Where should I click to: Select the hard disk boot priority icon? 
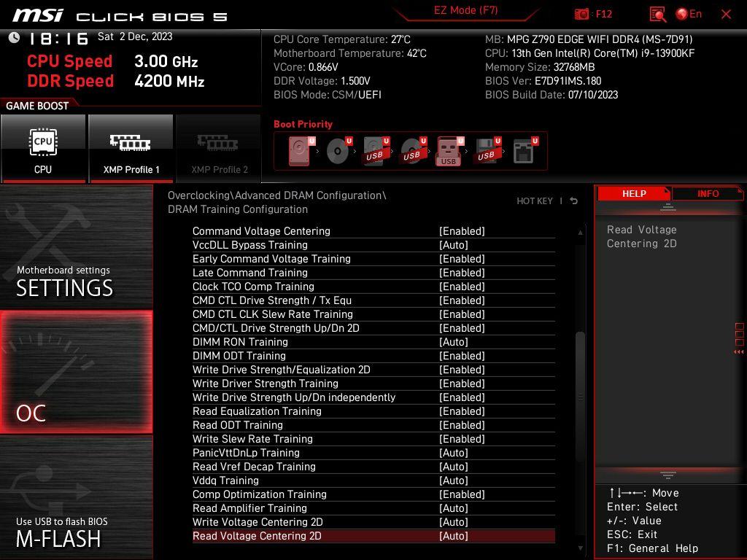(300, 151)
